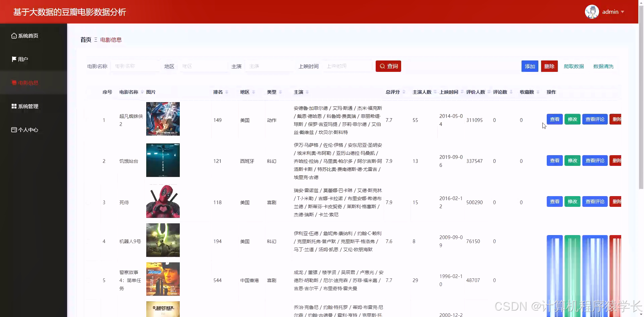Toggle the select-all checkbox in table header
The image size is (644, 317).
[x=89, y=92]
